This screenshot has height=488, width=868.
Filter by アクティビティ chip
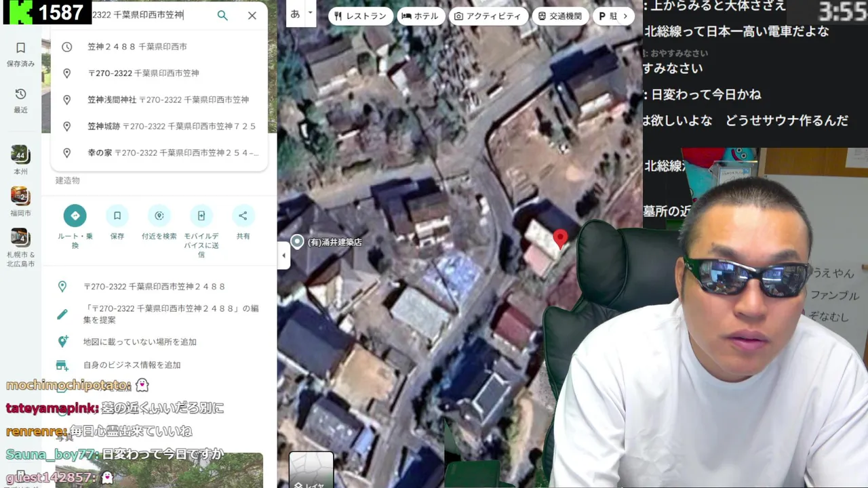(x=488, y=16)
